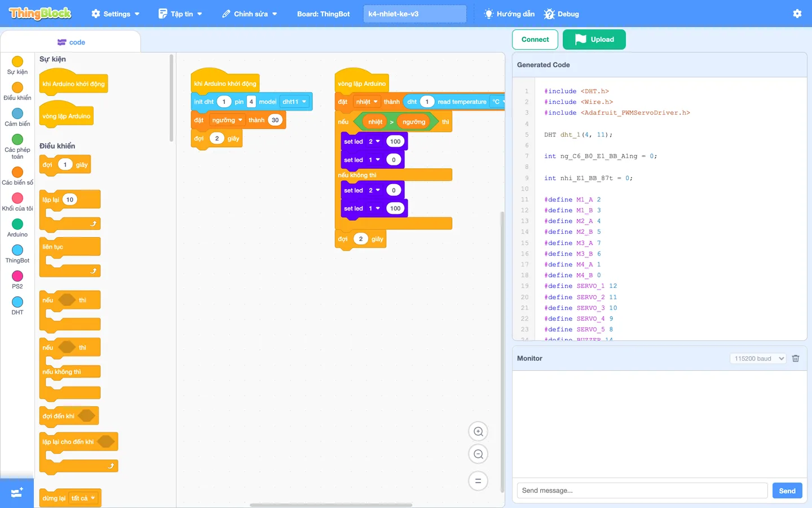Open the Debug tool

[562, 14]
